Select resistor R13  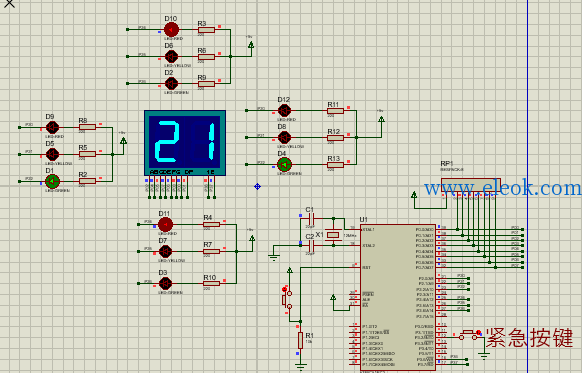click(335, 165)
